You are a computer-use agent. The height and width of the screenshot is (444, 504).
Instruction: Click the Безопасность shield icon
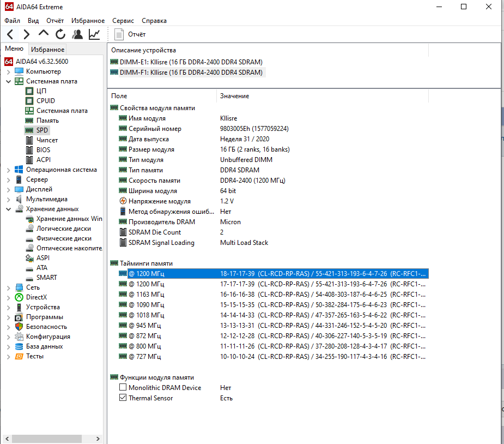[x=19, y=327]
